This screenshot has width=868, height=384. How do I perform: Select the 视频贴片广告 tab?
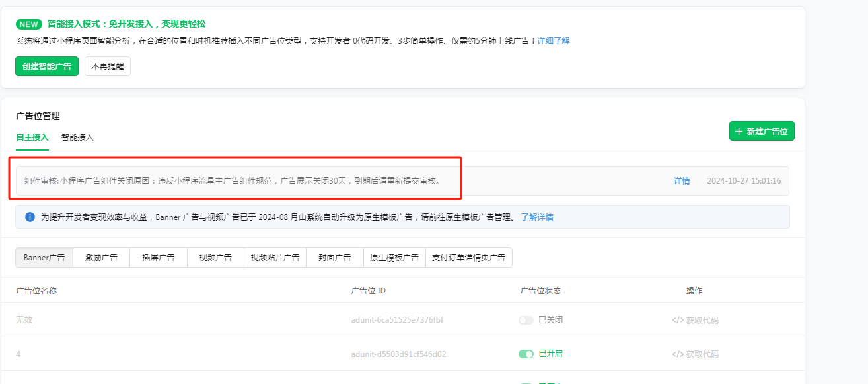pos(275,258)
